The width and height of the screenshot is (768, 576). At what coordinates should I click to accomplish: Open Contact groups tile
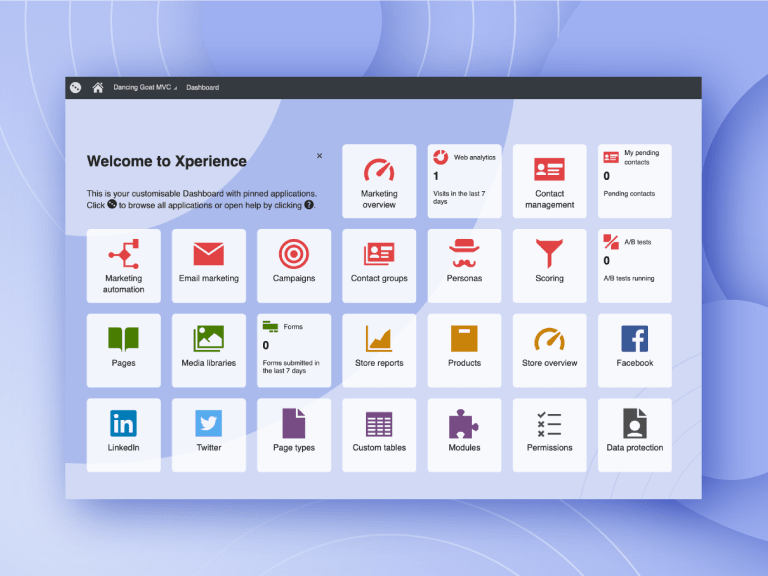click(379, 266)
